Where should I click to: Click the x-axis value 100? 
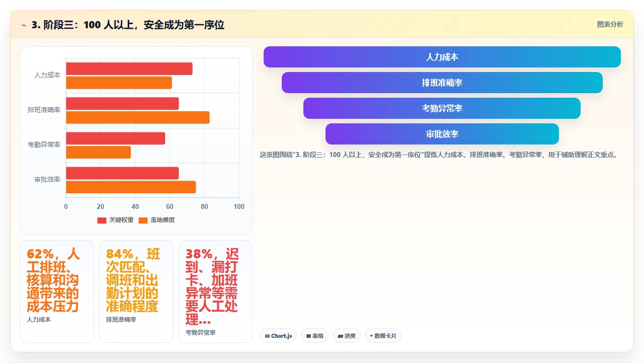click(x=239, y=207)
